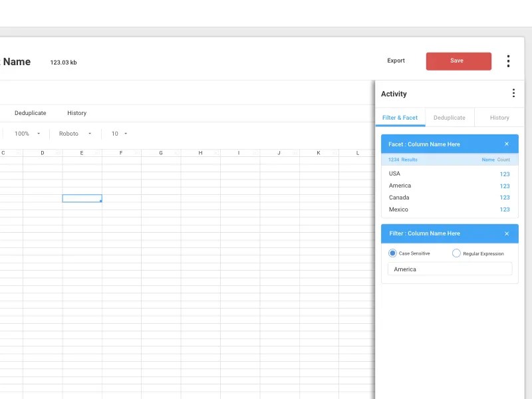Save the current spreadsheet

[x=458, y=61]
